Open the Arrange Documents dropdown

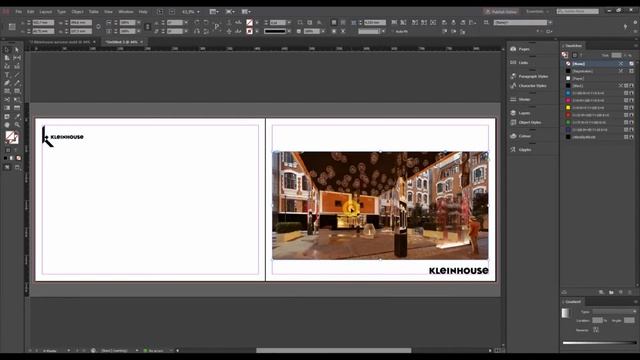pyautogui.click(x=246, y=12)
